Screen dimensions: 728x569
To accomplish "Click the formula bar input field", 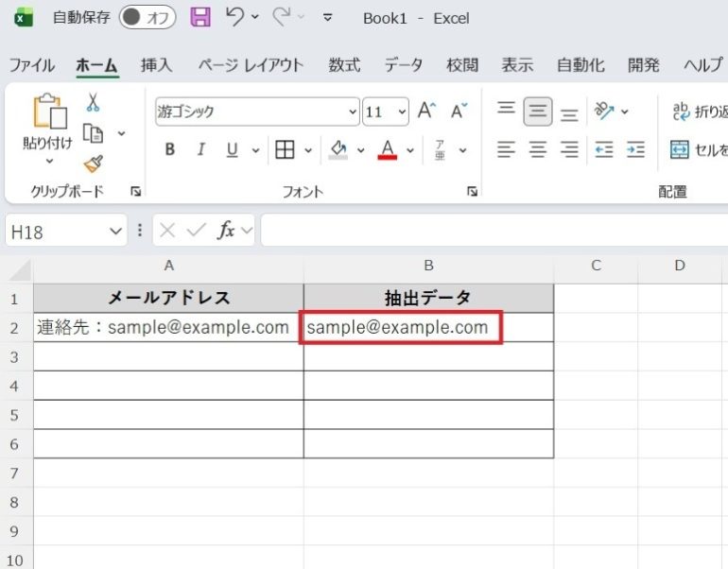I will (494, 231).
